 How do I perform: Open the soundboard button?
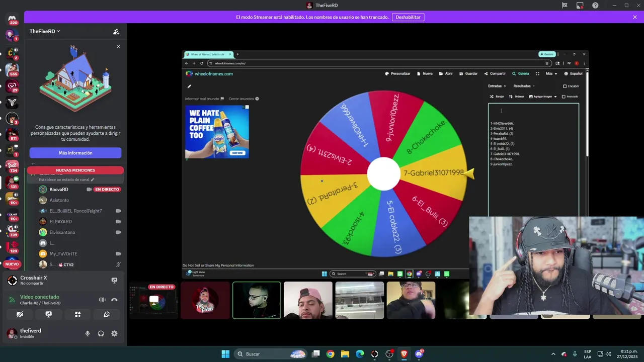[x=107, y=314]
